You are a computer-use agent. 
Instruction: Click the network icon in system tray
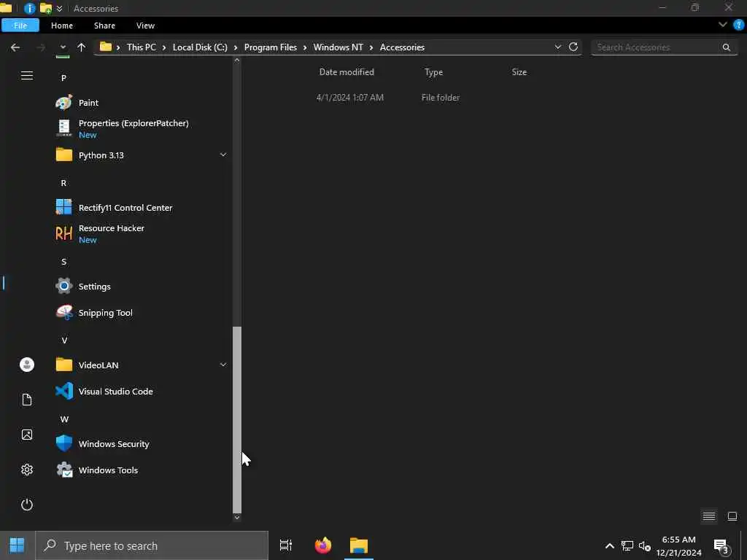click(627, 545)
